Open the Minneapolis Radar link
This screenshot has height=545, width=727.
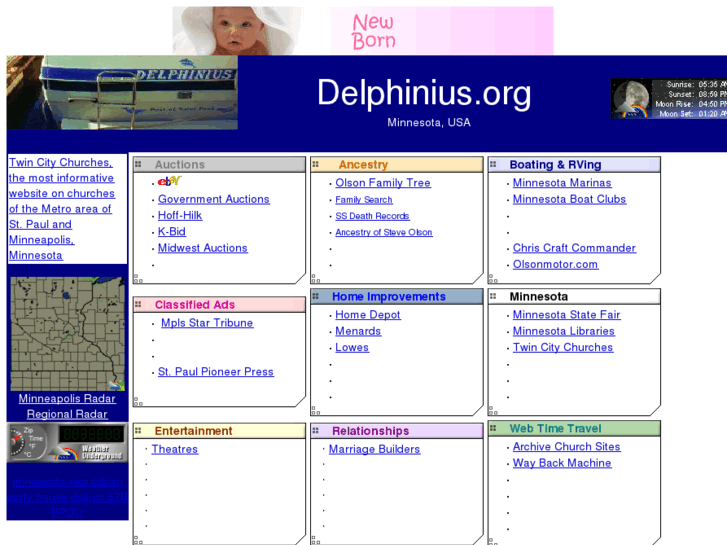point(67,398)
